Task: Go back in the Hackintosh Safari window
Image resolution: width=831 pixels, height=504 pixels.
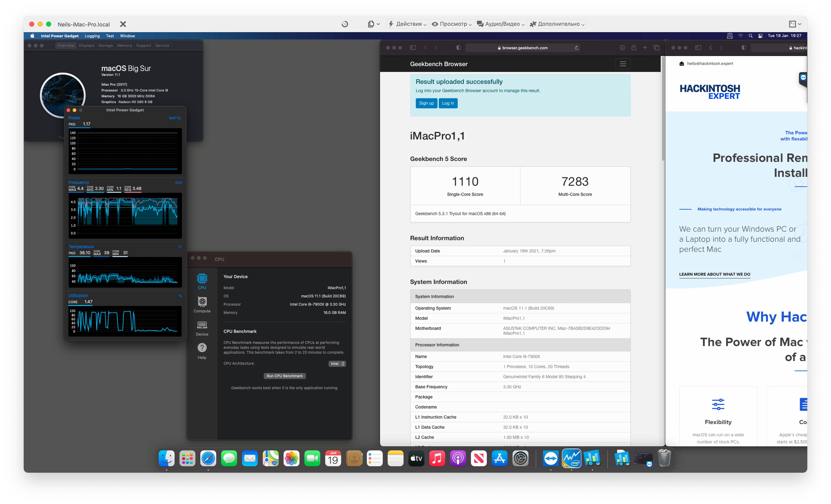Action: click(711, 48)
